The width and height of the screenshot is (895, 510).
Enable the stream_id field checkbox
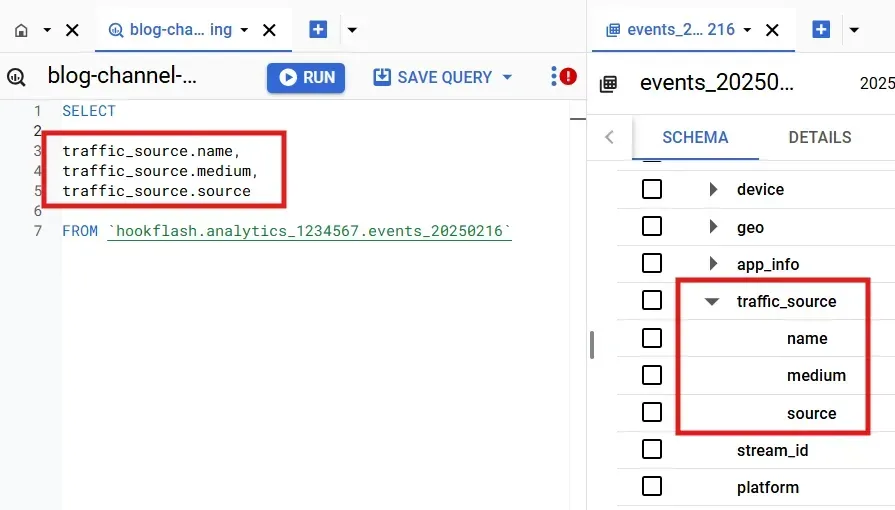click(652, 450)
